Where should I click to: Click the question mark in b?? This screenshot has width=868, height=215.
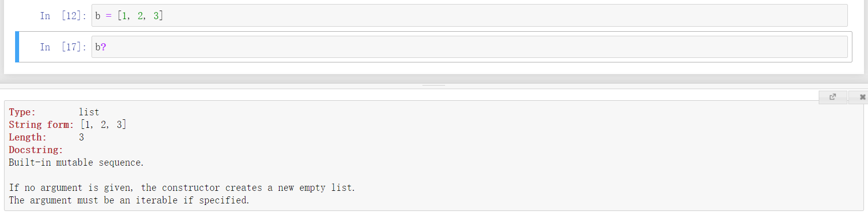point(103,47)
